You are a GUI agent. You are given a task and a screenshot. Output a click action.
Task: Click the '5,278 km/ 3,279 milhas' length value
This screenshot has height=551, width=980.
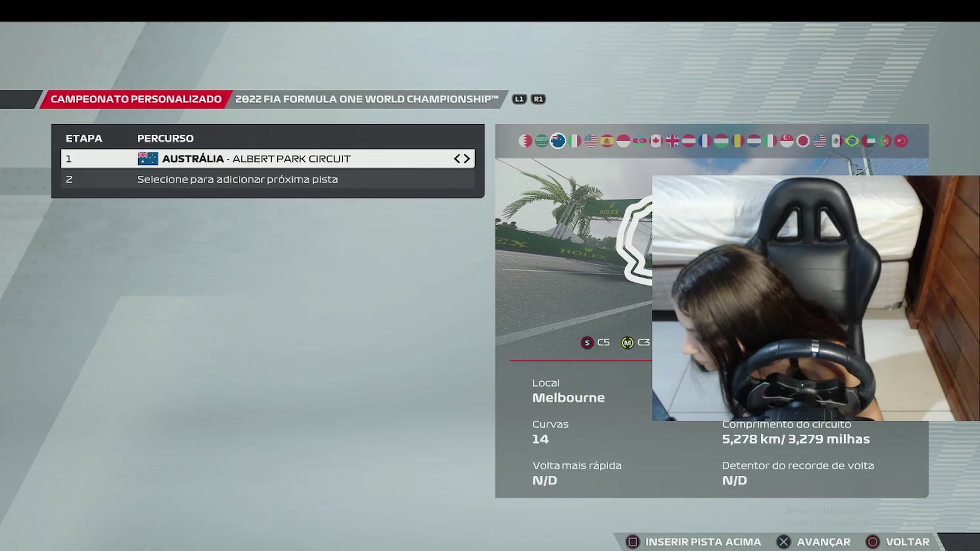pos(796,439)
